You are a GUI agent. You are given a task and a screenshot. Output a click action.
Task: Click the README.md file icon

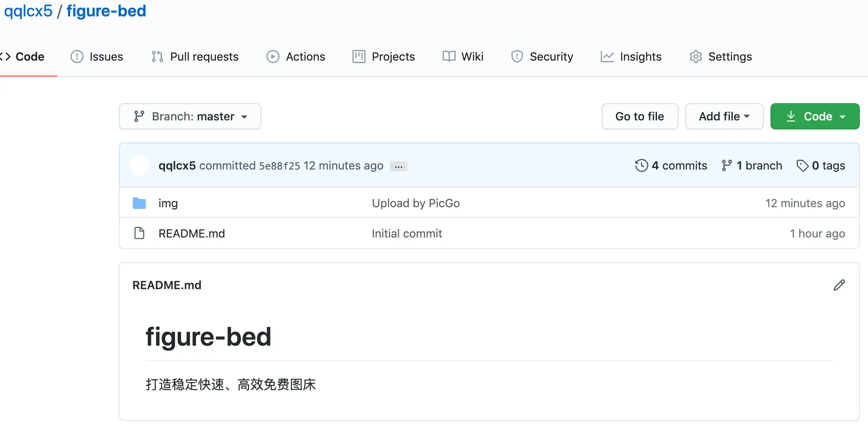tap(139, 233)
